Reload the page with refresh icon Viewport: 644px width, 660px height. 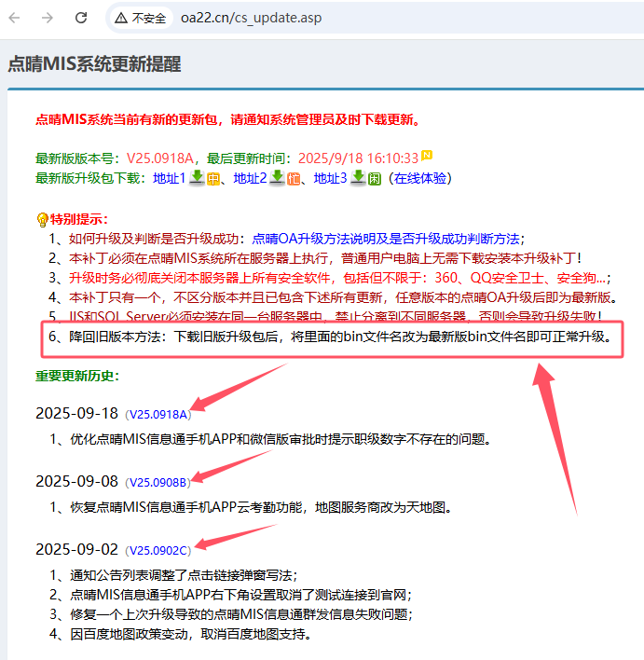point(81,18)
